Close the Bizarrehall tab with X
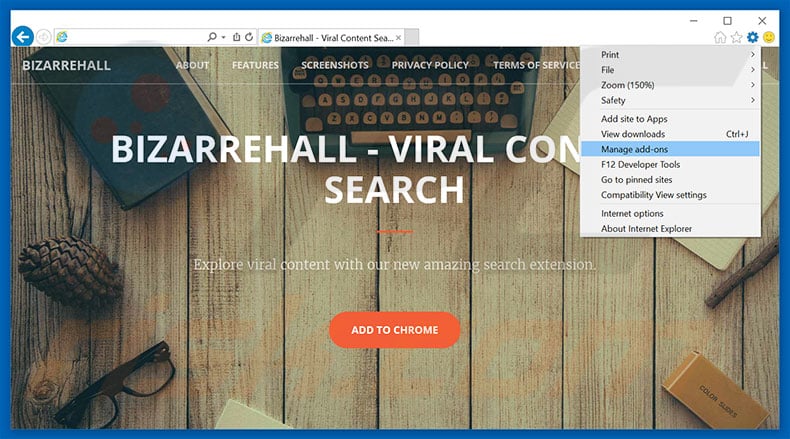 click(399, 38)
